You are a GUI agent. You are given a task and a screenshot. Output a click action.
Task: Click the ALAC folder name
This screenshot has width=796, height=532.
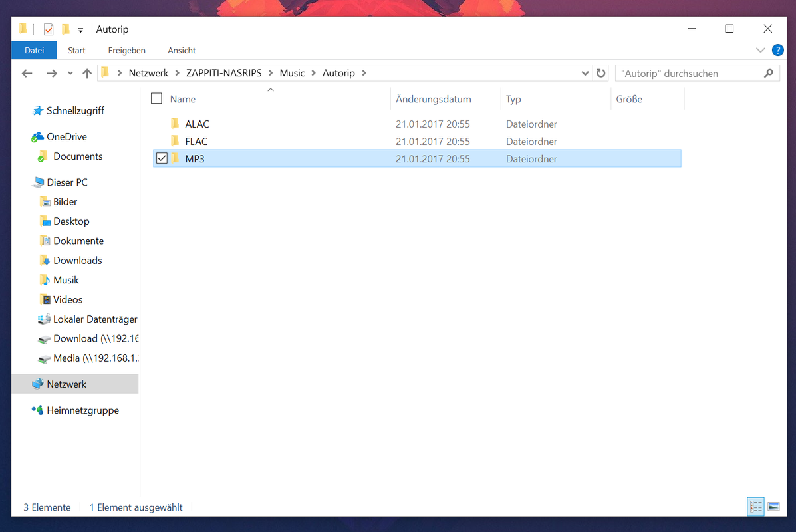click(197, 124)
